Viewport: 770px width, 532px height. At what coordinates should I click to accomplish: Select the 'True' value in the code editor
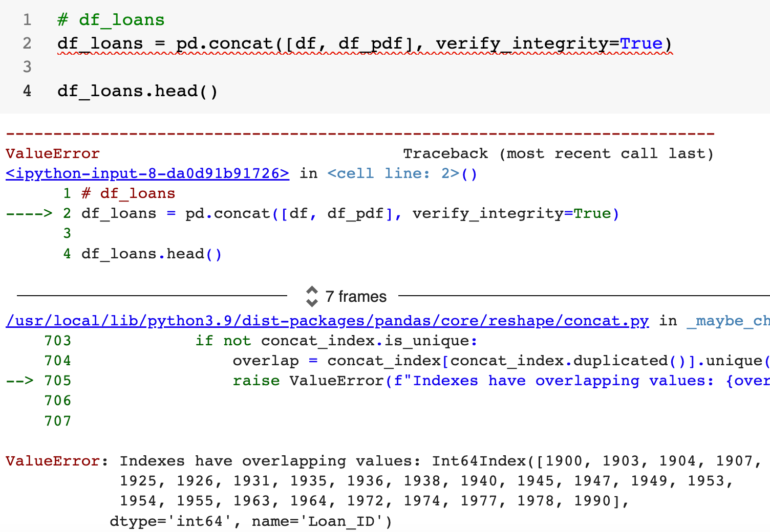[x=641, y=43]
